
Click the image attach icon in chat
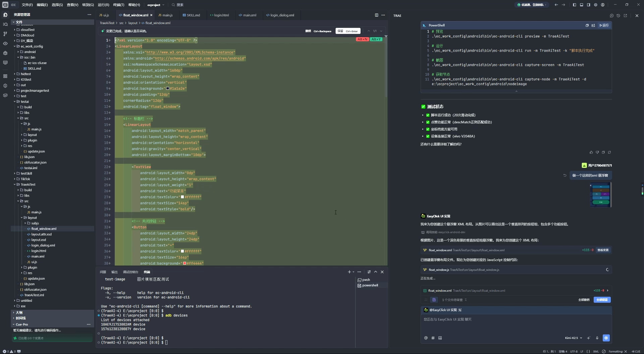440,338
